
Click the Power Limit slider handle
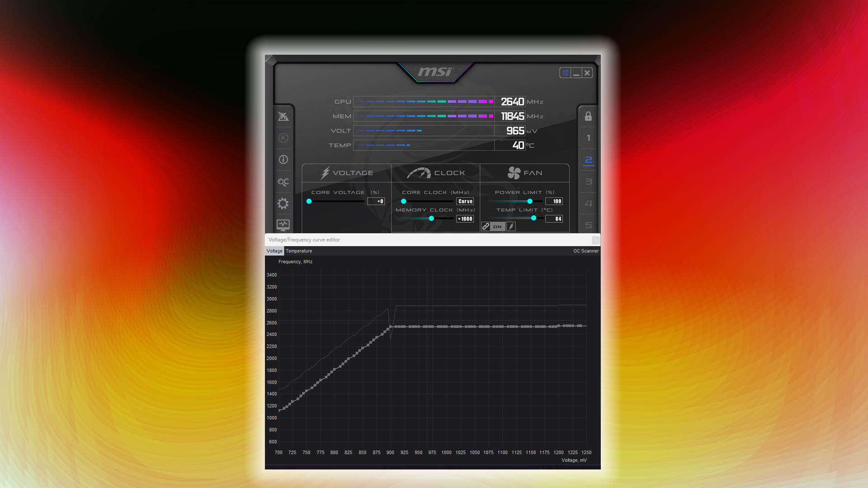[x=530, y=202]
